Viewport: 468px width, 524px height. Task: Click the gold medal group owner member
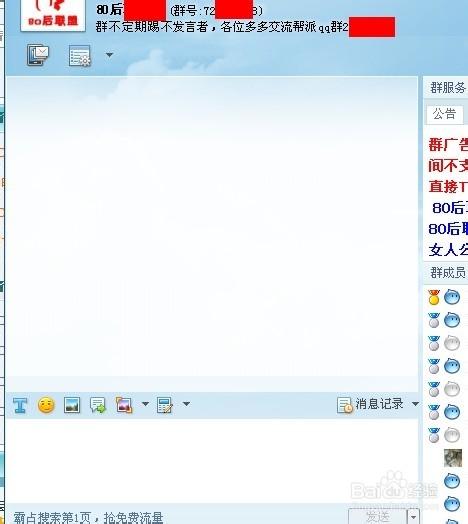(x=445, y=297)
